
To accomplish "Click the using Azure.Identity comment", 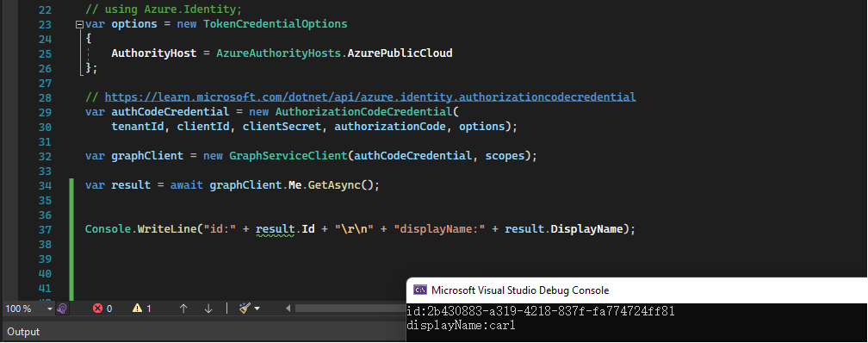I will coord(164,9).
